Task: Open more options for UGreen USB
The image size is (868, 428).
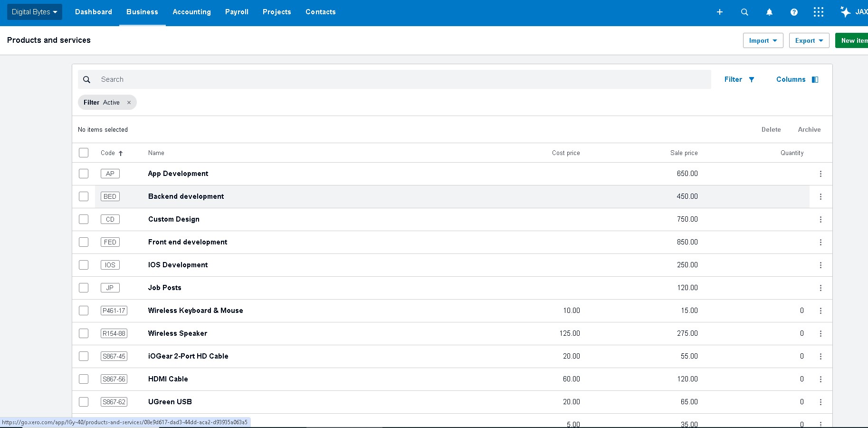Action: 820,402
